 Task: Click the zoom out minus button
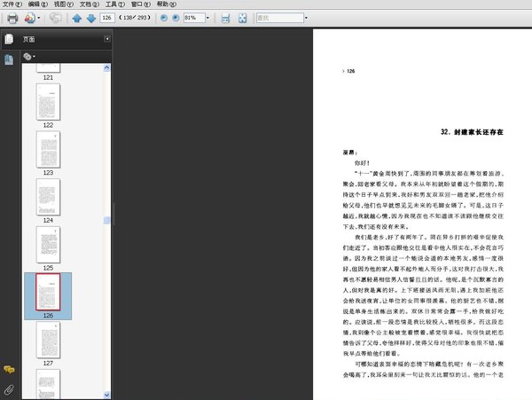[162, 18]
